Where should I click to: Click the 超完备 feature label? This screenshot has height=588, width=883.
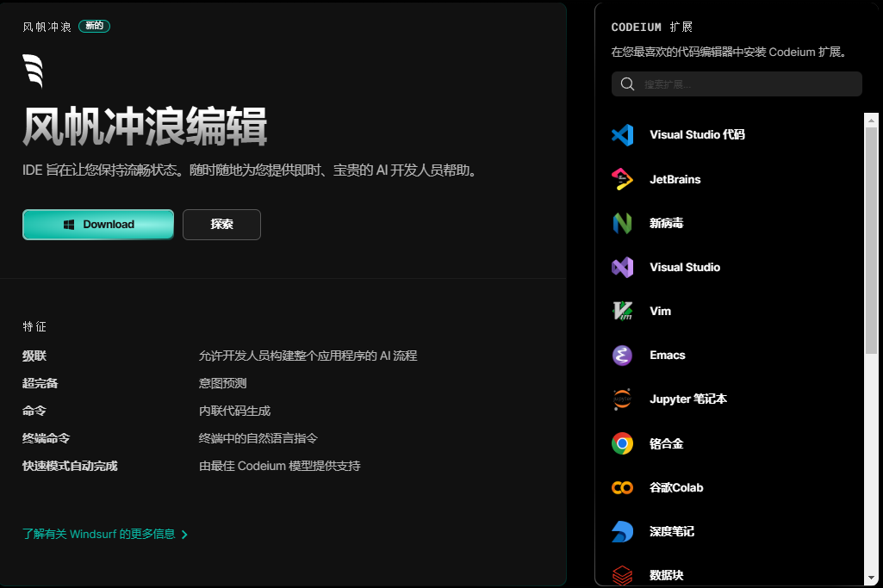(x=40, y=384)
